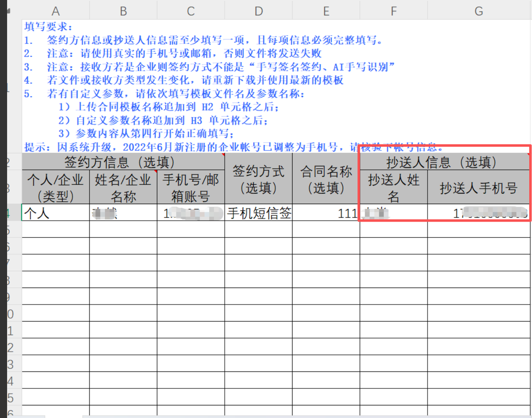
Task: Select the cell containing 个人
Action: [x=56, y=213]
